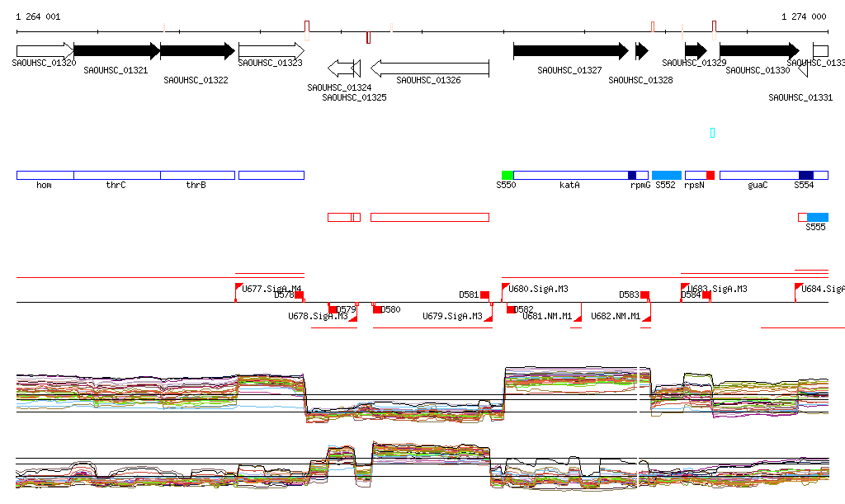Click the blue S555 segment box
Screen dimensions: 845x504
[818, 217]
